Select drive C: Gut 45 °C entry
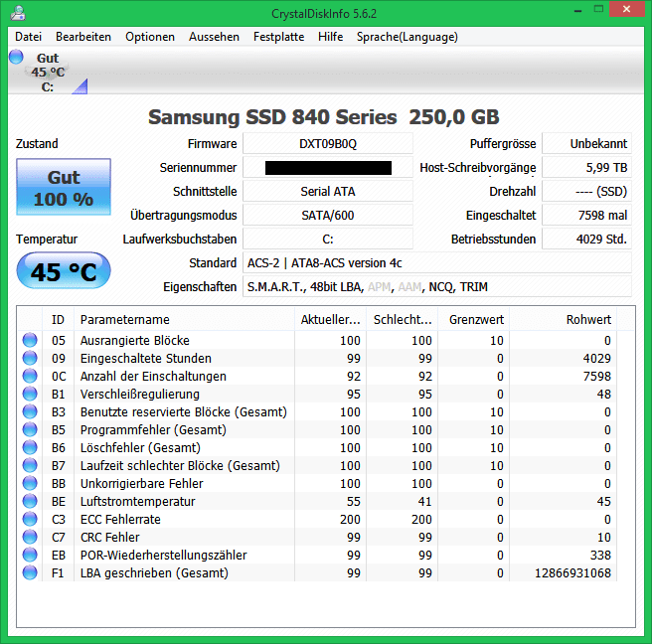652x644 pixels. pos(48,72)
